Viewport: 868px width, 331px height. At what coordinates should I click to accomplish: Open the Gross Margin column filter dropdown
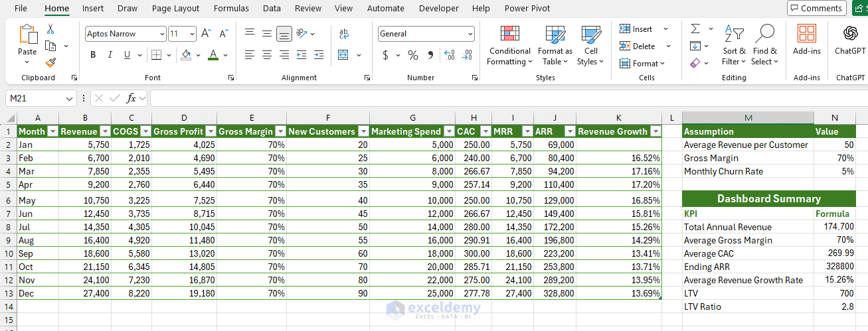[x=280, y=131]
